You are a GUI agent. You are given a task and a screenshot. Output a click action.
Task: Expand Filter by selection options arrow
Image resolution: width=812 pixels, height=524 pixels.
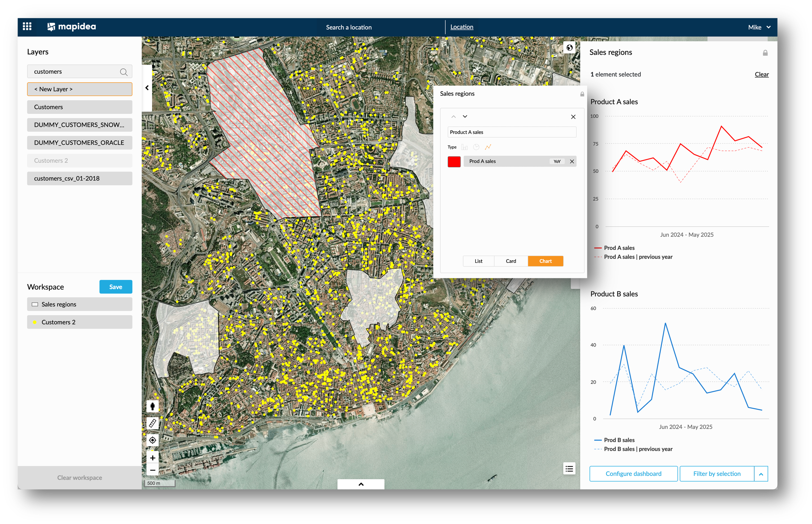(x=761, y=474)
